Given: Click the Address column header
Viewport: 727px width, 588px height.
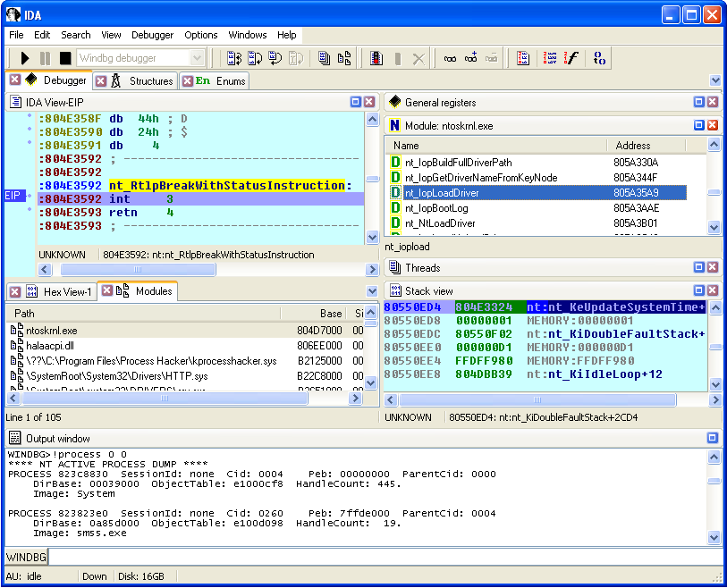Looking at the screenshot, I should 633,145.
